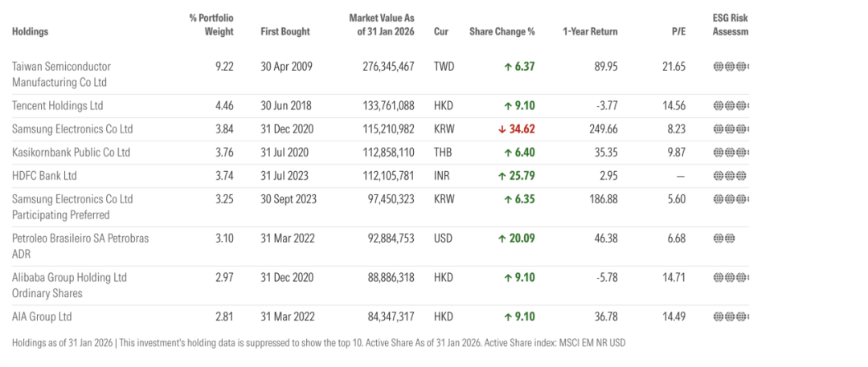Image resolution: width=868 pixels, height=367 pixels.
Task: Sort by % Portfolio Weight column
Action: 211,25
